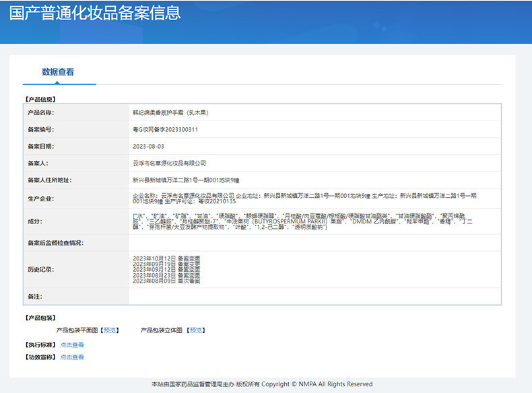Click the 备案编号 label cell
Screen dimensions: 532x393
[76, 129]
